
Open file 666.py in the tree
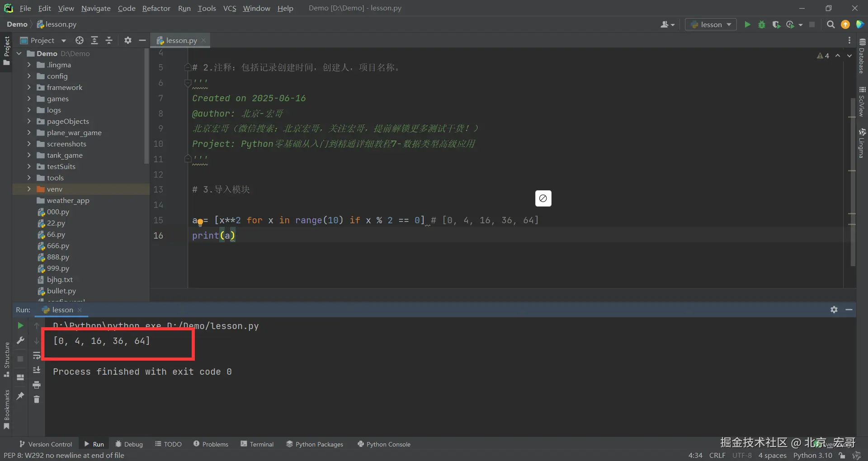coord(58,245)
